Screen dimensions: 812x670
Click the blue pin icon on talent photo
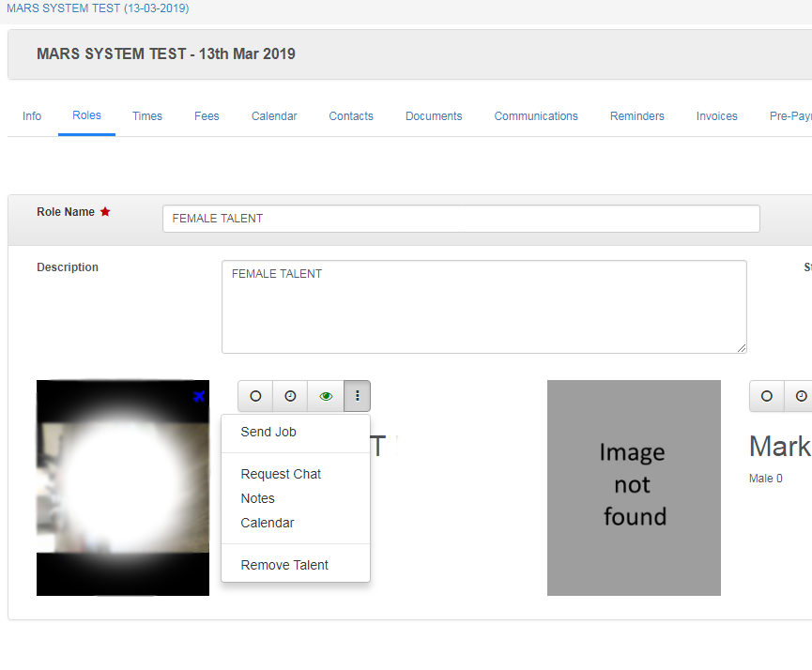pos(199,397)
